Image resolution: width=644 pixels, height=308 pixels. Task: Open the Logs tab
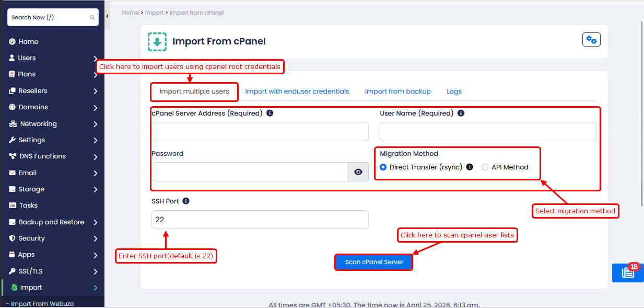(x=454, y=92)
